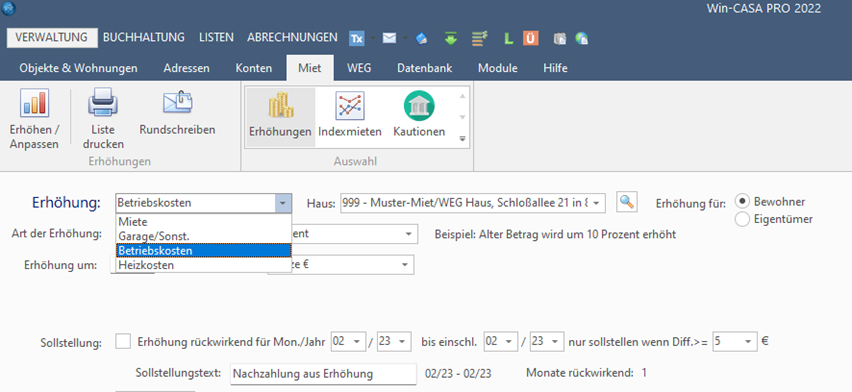Enable Erhöhung rückwirkend checkbox
Screen dimensions: 852x392
[x=124, y=342]
